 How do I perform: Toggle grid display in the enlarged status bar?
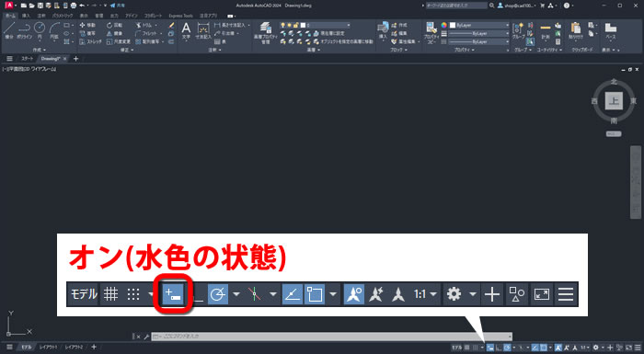[111, 294]
